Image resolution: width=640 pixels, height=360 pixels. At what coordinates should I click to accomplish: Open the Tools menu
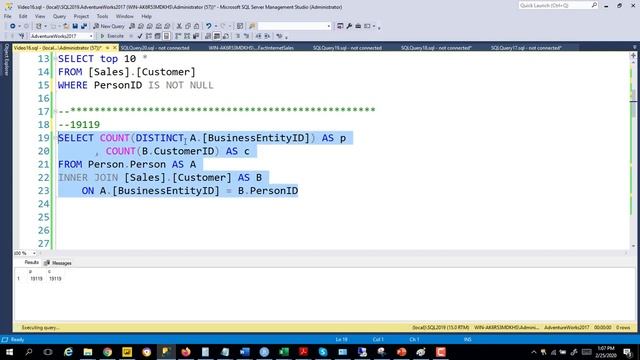(x=102, y=16)
